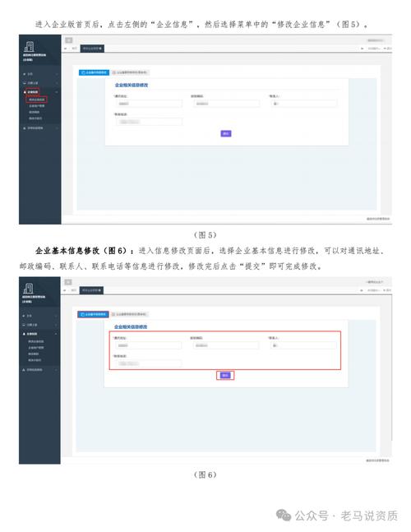Click 通讯地址 input field in Figure 6
The image size is (411, 532).
pos(148,345)
